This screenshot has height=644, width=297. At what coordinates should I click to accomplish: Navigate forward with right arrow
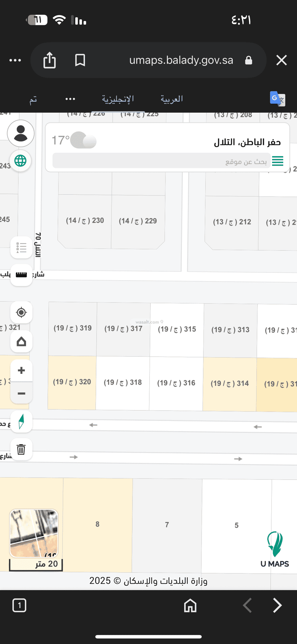(x=277, y=605)
